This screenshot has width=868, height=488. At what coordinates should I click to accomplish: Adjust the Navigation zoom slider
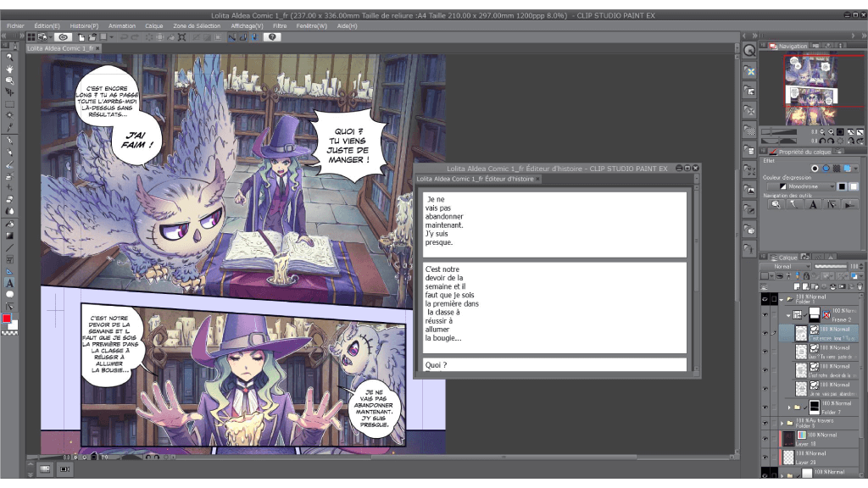pos(779,132)
